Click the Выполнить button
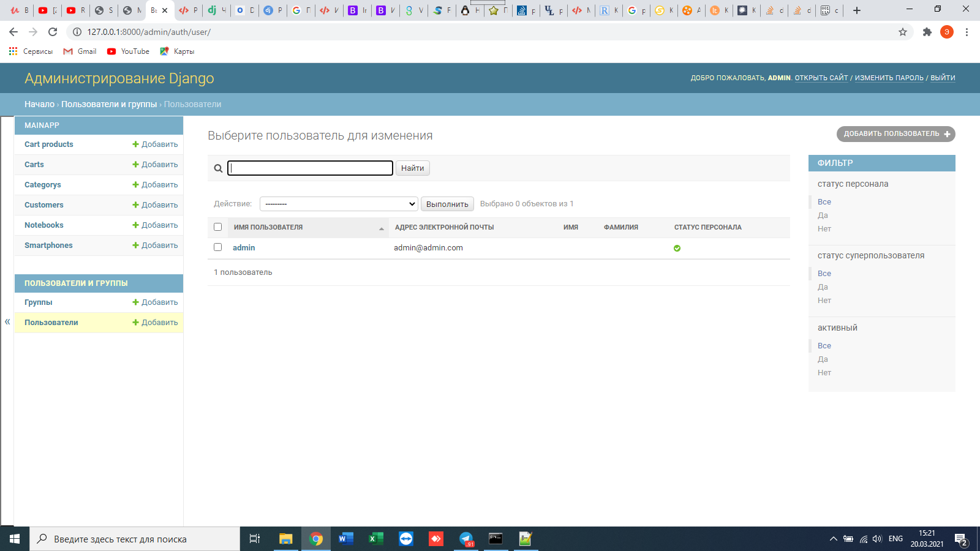Screen dimensions: 980x551 click(x=447, y=204)
